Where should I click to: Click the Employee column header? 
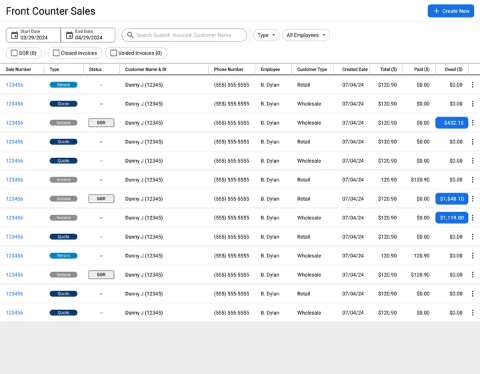point(270,69)
